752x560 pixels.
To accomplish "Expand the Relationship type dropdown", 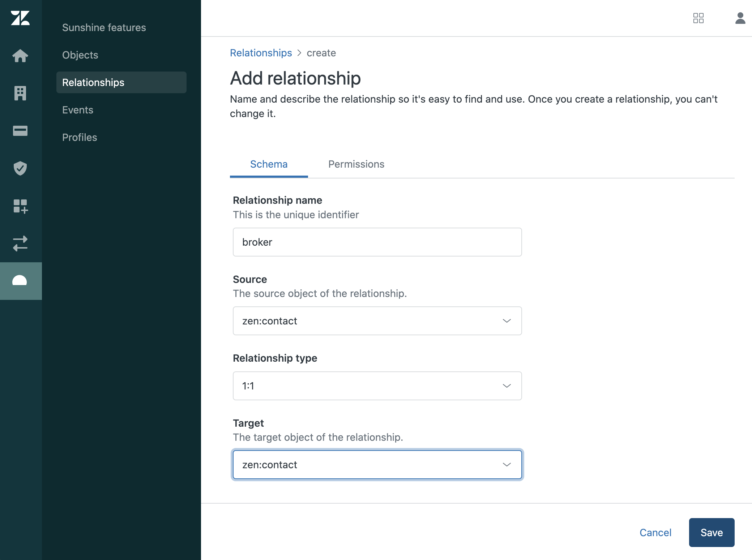I will click(377, 385).
